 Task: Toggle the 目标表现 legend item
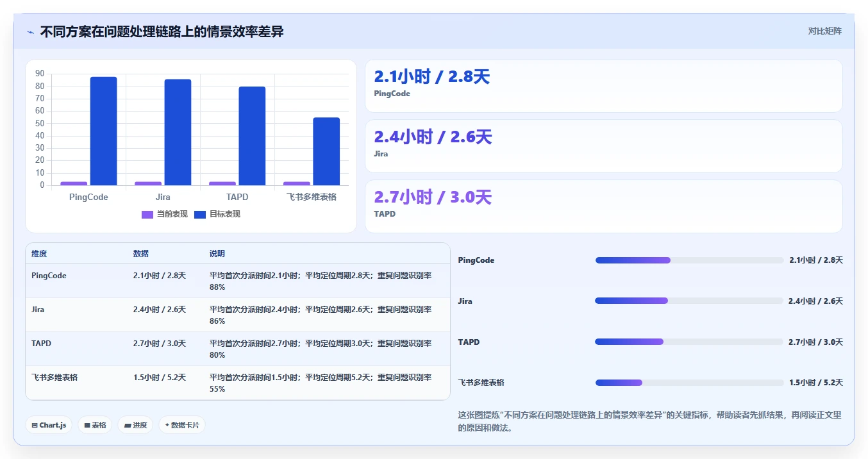[217, 214]
